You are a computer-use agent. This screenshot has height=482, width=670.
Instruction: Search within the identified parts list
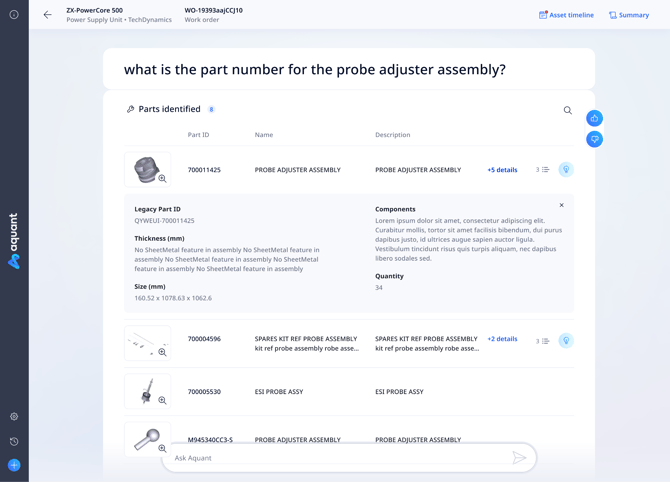click(x=567, y=110)
